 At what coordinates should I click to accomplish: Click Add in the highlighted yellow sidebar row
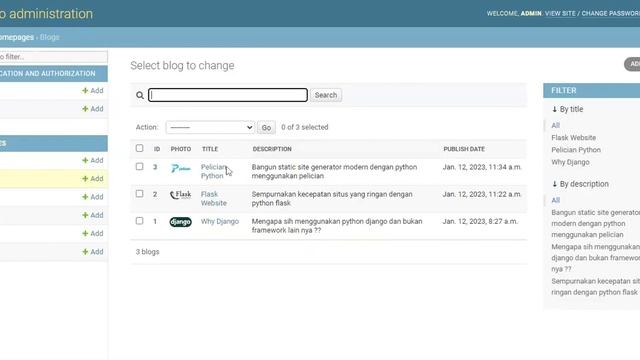tap(93, 179)
